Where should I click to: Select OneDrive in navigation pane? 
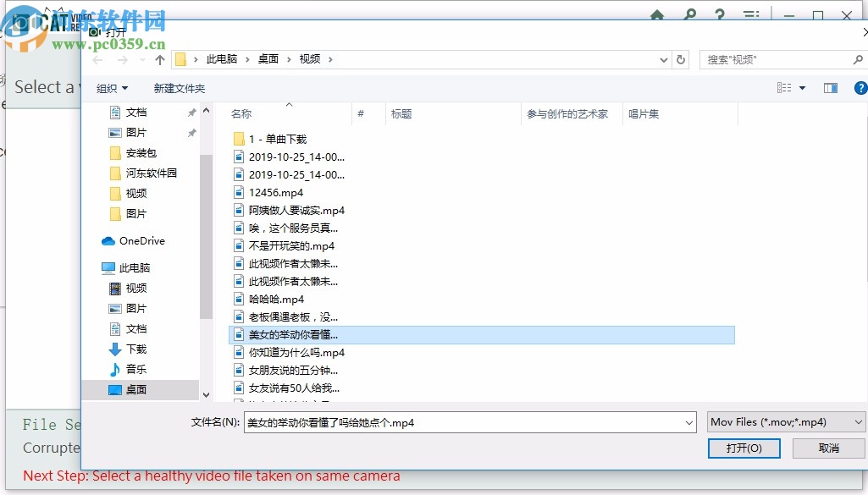pos(134,241)
